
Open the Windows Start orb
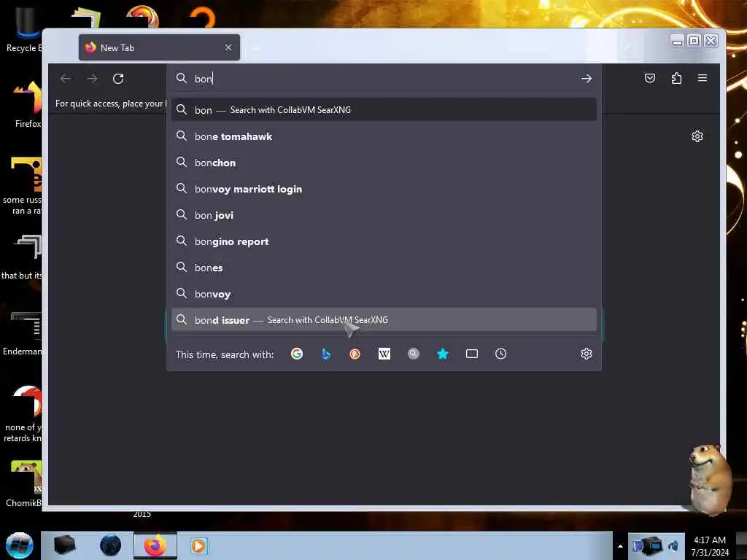click(20, 545)
